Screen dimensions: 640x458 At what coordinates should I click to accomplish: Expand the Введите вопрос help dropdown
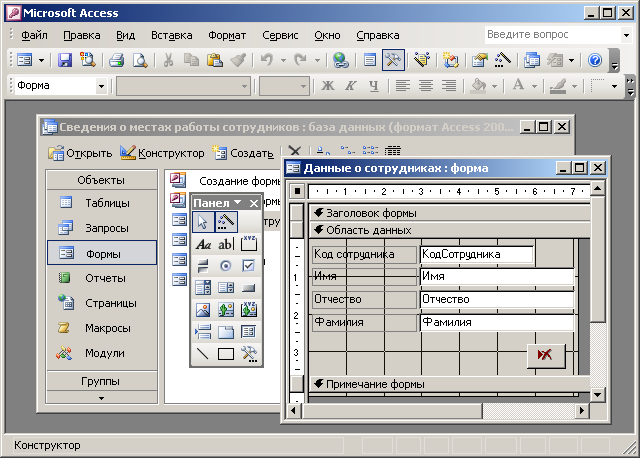click(626, 35)
